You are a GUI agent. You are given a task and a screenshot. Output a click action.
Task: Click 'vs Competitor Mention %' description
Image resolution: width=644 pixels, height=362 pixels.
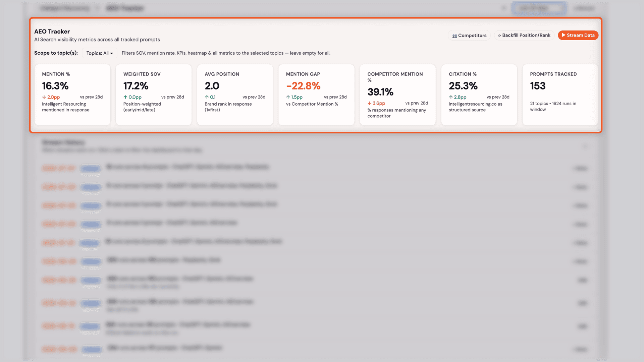[x=312, y=104]
